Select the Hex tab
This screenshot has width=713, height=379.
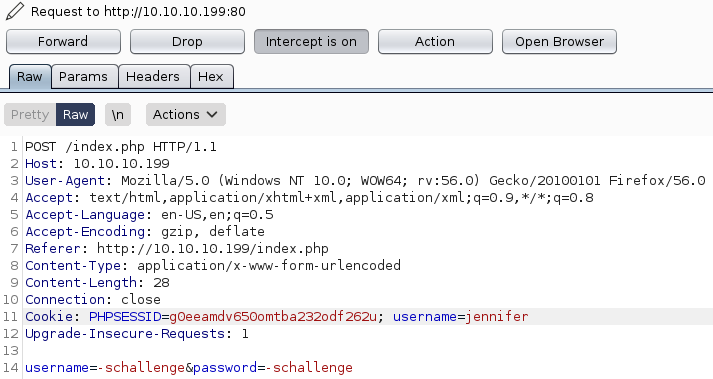tap(212, 76)
